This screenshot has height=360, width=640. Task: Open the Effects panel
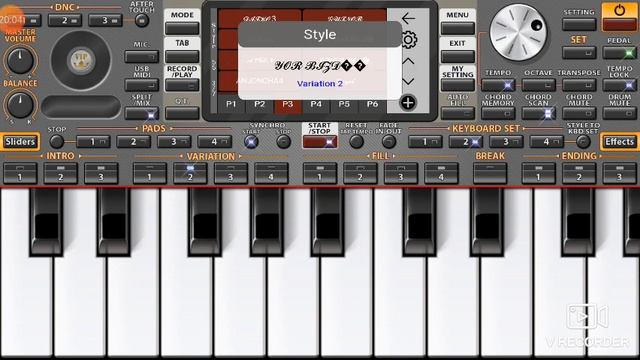pos(620,142)
